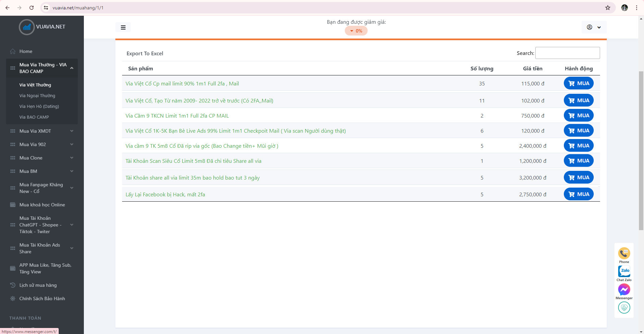
Task: Open Chính Sách Bảo Hành item
Action: (42, 298)
